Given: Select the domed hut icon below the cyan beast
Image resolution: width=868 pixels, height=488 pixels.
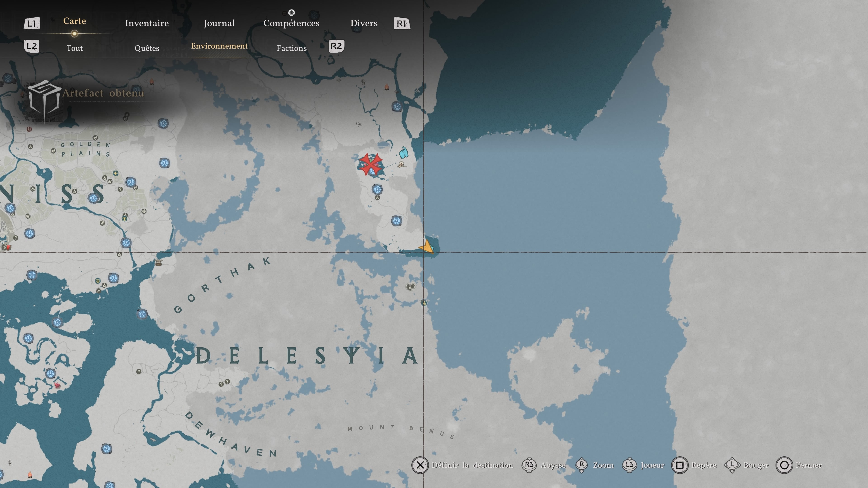Looking at the screenshot, I should (401, 165).
